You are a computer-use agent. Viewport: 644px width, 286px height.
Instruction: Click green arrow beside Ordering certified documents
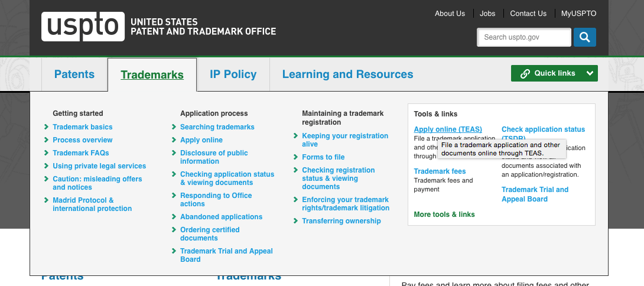[174, 230]
